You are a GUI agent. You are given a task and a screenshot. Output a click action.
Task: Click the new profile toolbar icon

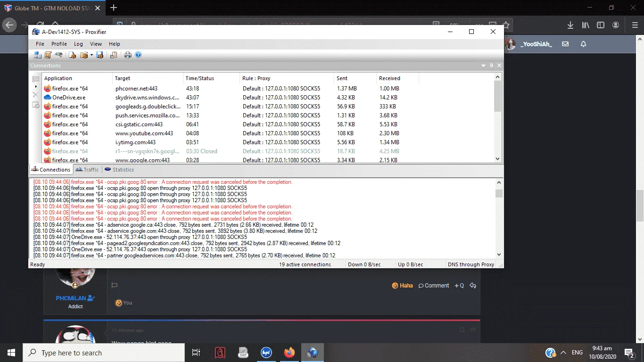click(72, 55)
